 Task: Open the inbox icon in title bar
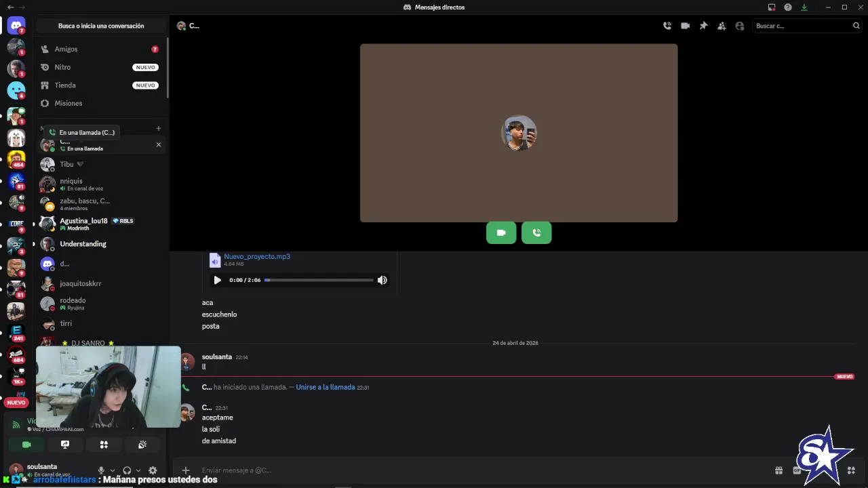pos(772,7)
